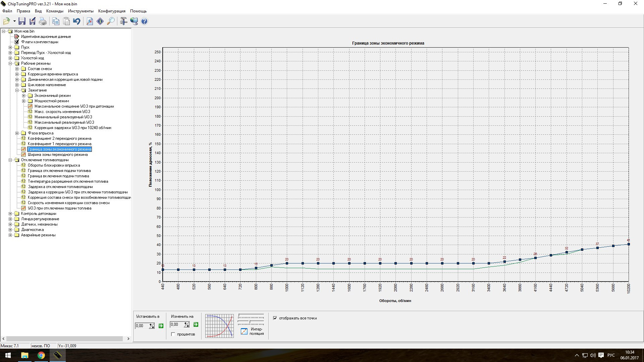Click the magnifying glass Search icon
The height and width of the screenshot is (362, 644).
point(111,21)
